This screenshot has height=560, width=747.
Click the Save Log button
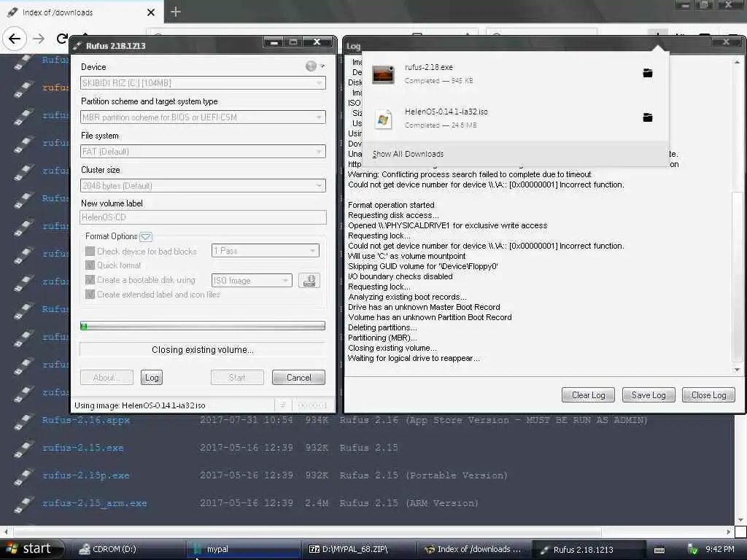[649, 395]
